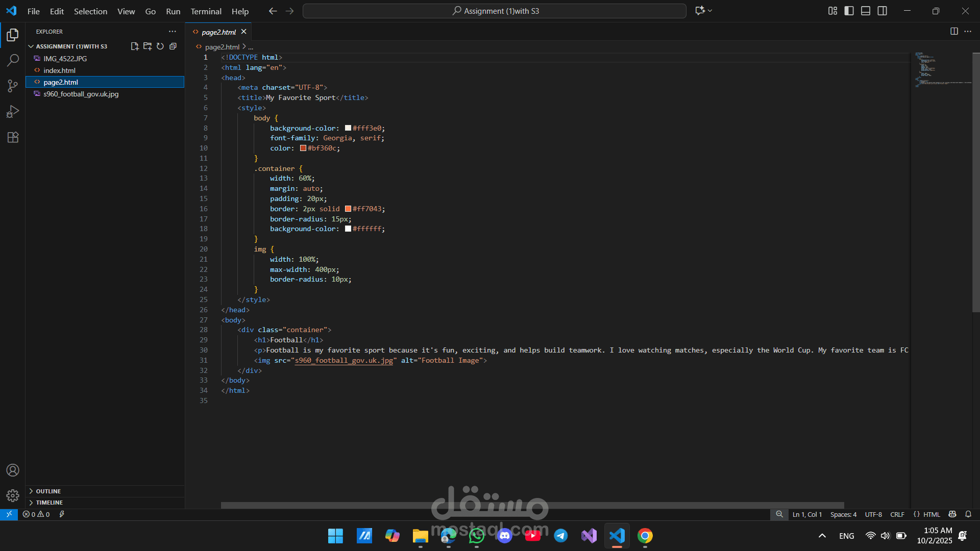Open notifications bell in status bar

click(x=968, y=514)
